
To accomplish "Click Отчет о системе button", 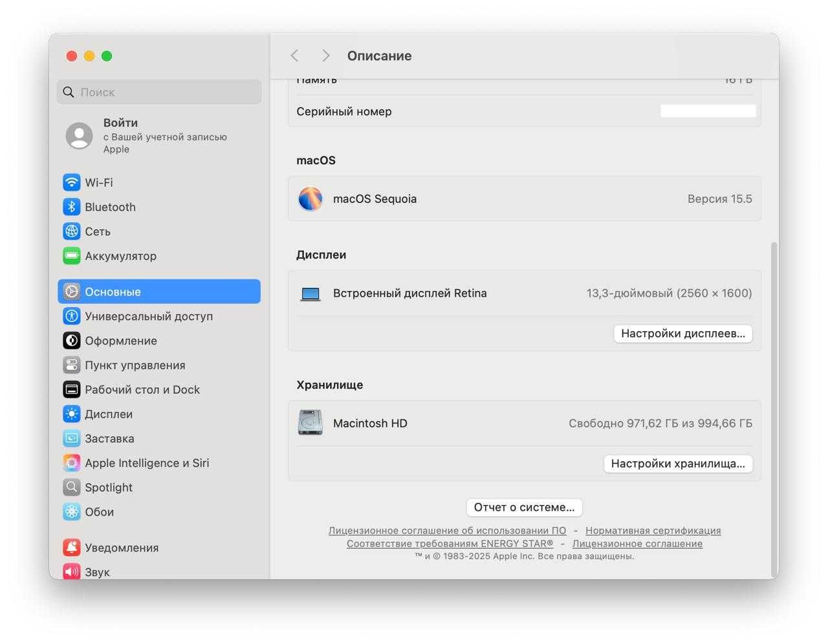I will (x=524, y=508).
